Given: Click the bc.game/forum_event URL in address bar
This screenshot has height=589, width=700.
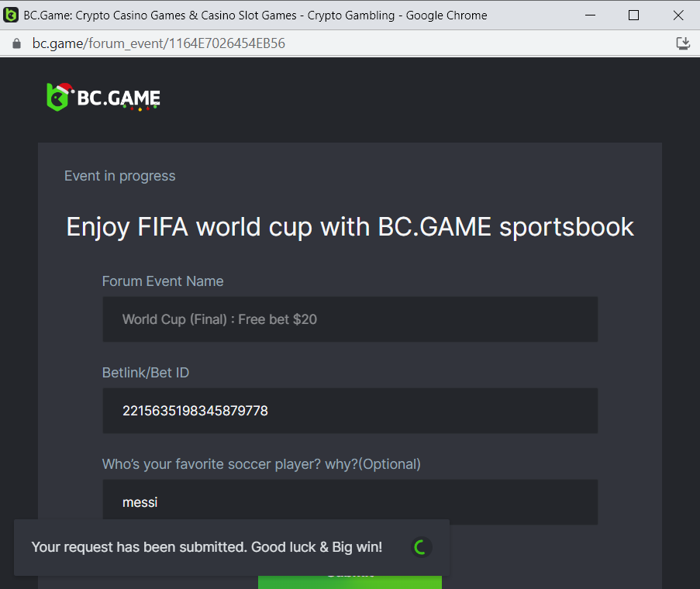Looking at the screenshot, I should pyautogui.click(x=158, y=43).
